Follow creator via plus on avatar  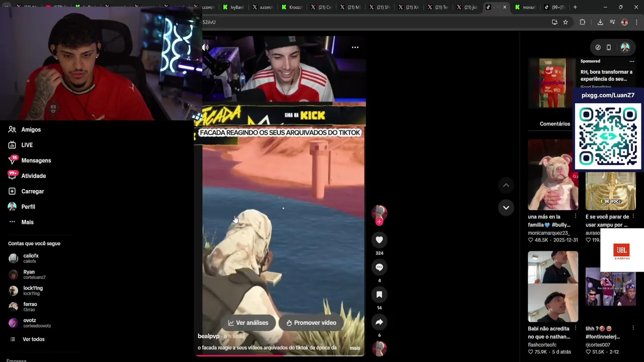coord(379,222)
